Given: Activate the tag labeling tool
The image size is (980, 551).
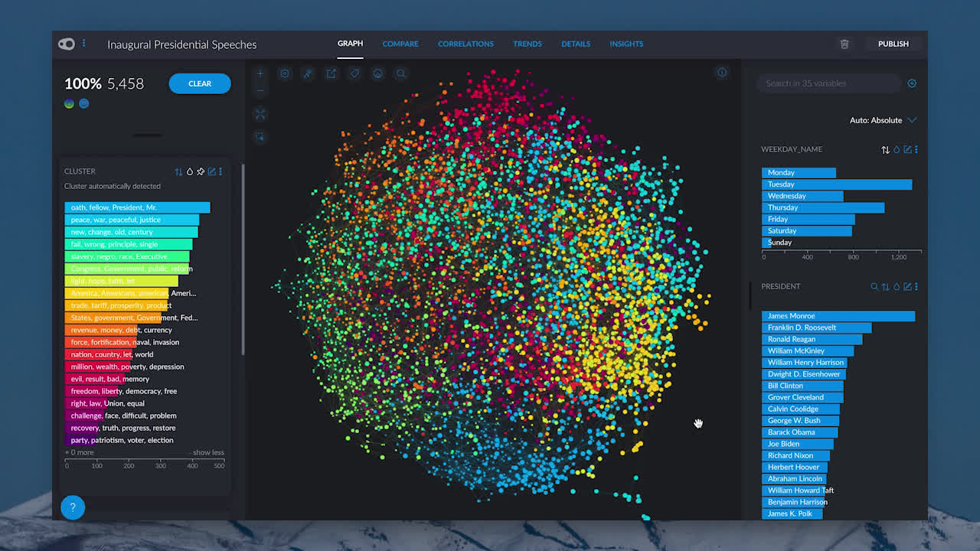Looking at the screenshot, I should (354, 73).
